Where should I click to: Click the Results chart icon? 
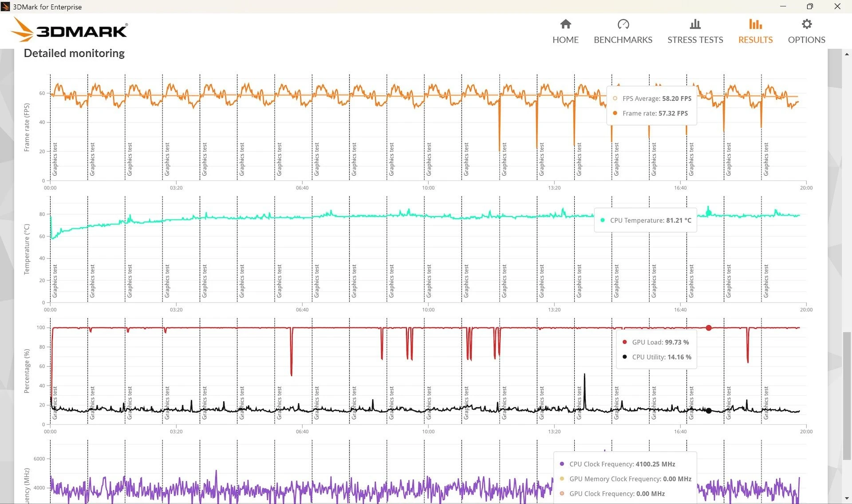(755, 24)
